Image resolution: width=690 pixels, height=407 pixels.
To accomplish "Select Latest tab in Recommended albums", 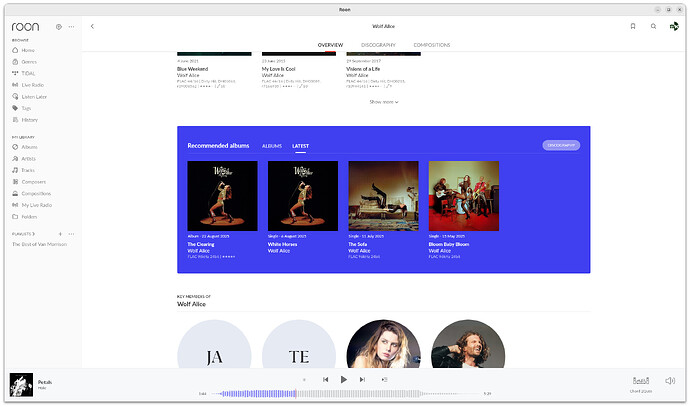I will point(300,146).
